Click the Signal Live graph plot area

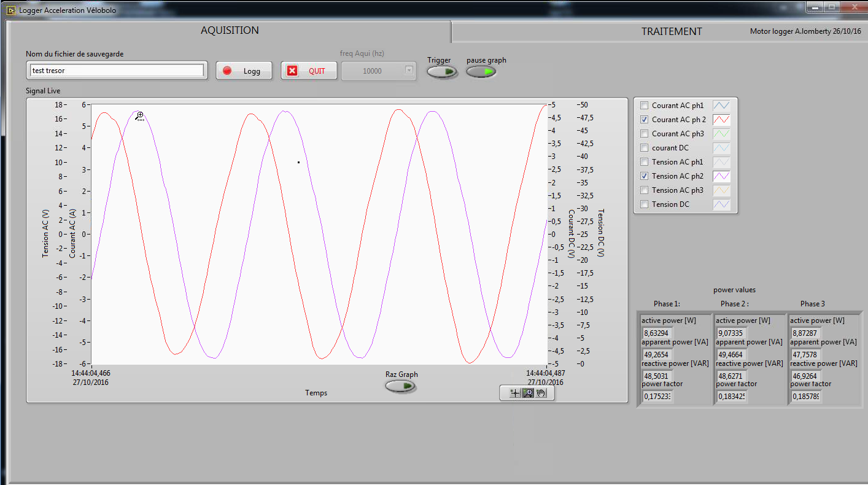319,234
